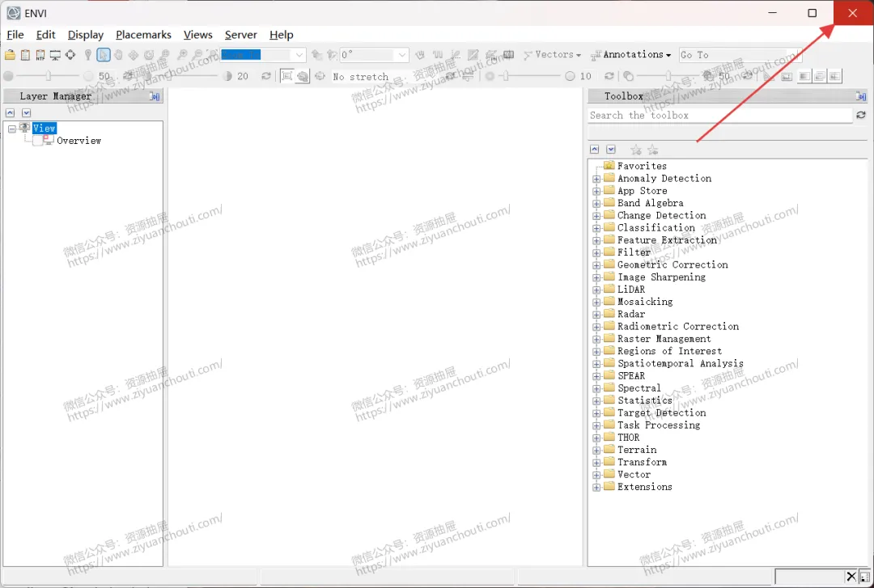
Task: Click the Go To input field
Action: [740, 55]
